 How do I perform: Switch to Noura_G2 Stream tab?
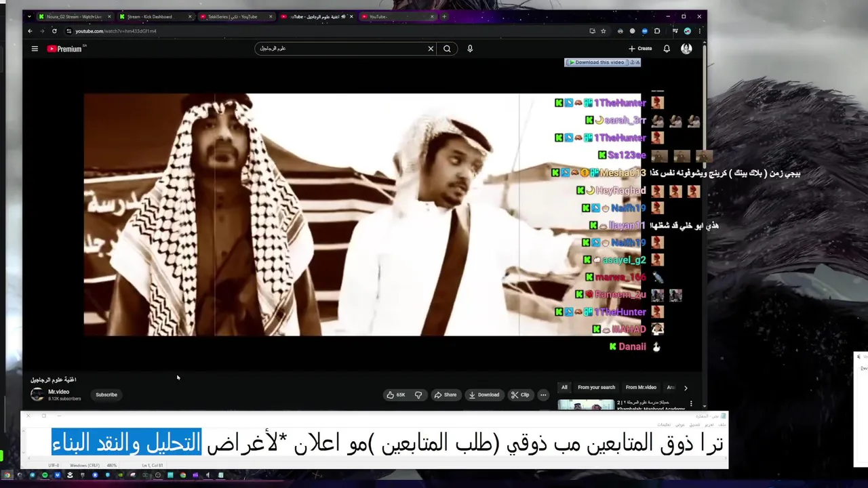[75, 16]
